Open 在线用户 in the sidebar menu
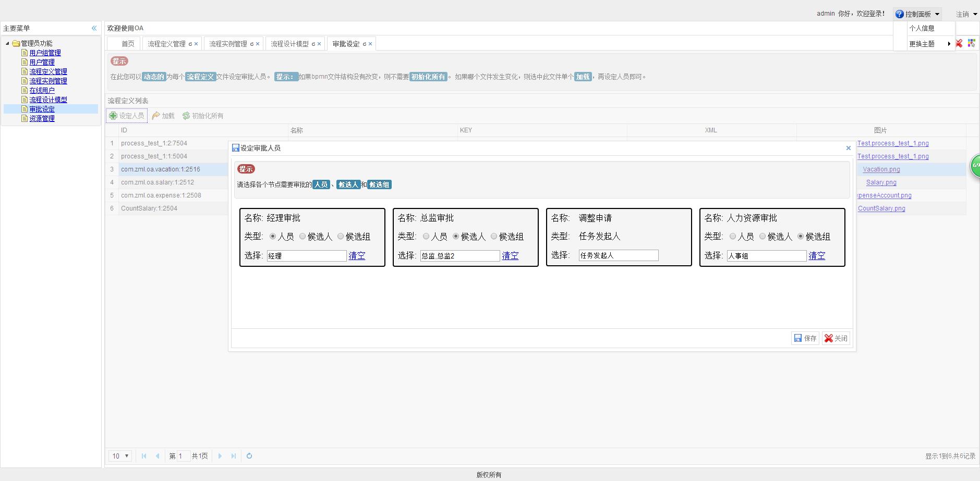The image size is (980, 481). (x=42, y=90)
